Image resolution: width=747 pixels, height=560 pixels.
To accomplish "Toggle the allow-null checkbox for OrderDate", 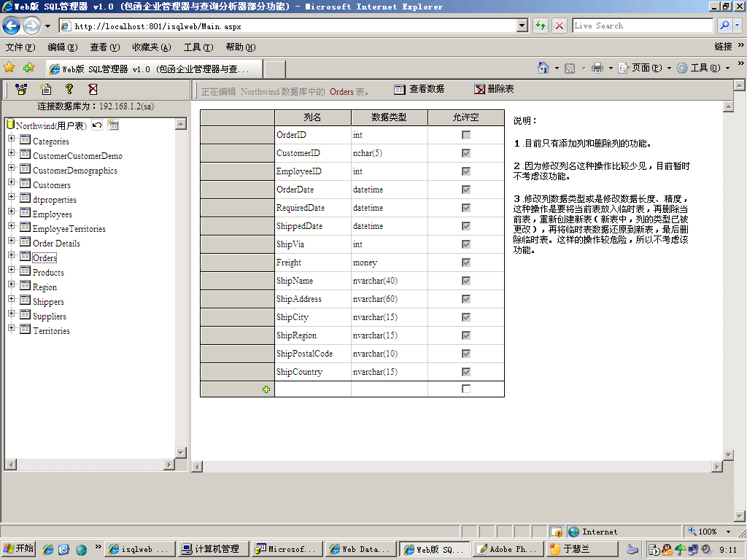I will tap(466, 190).
